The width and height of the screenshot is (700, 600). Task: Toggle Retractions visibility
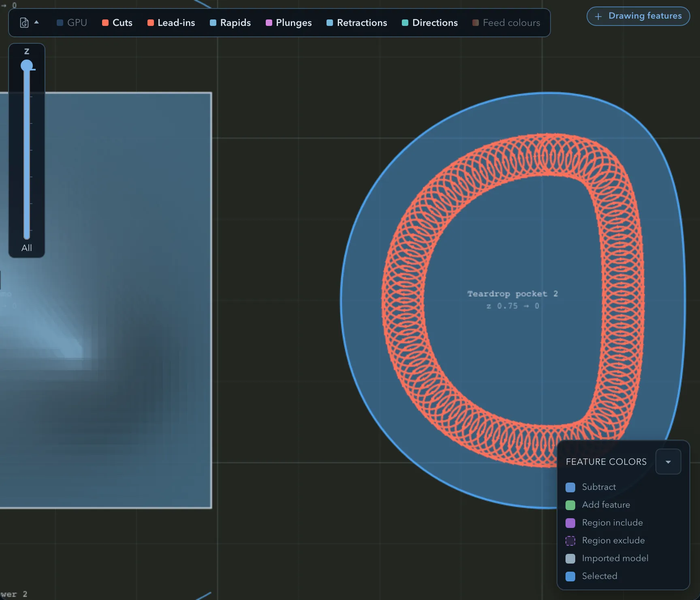(x=356, y=23)
